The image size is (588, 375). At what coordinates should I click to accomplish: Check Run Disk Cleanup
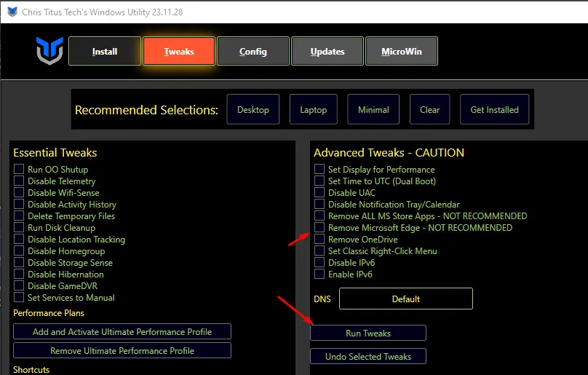tap(19, 227)
